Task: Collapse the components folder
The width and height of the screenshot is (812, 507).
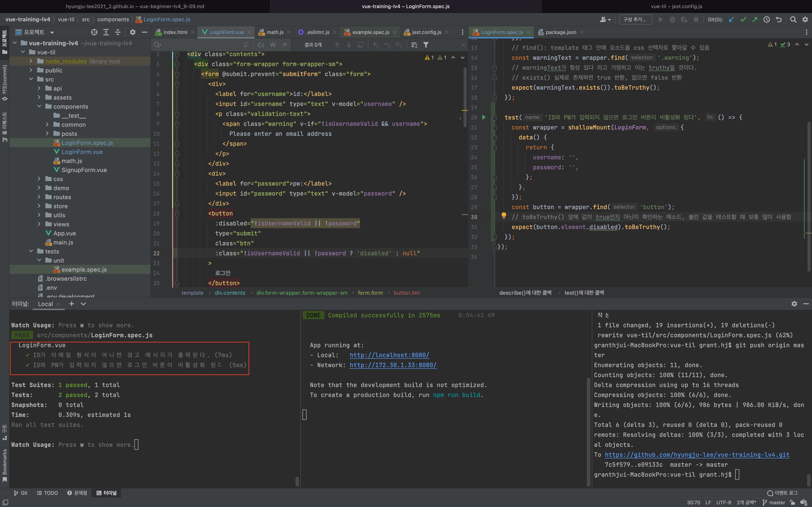Action: point(39,106)
